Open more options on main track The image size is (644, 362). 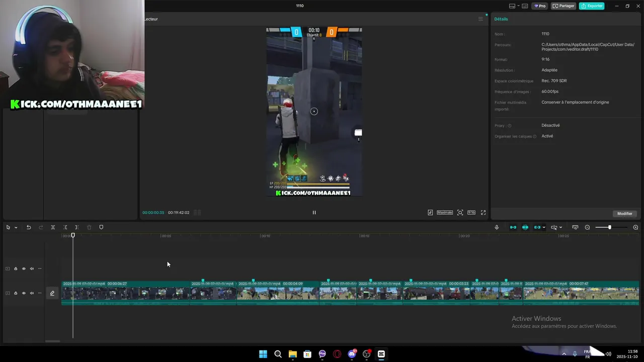pos(40,293)
